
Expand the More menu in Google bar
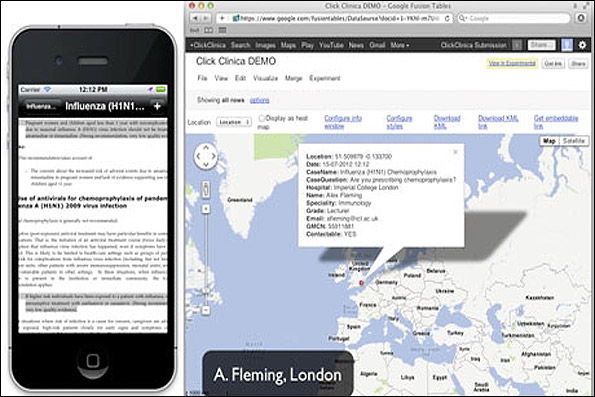point(400,45)
